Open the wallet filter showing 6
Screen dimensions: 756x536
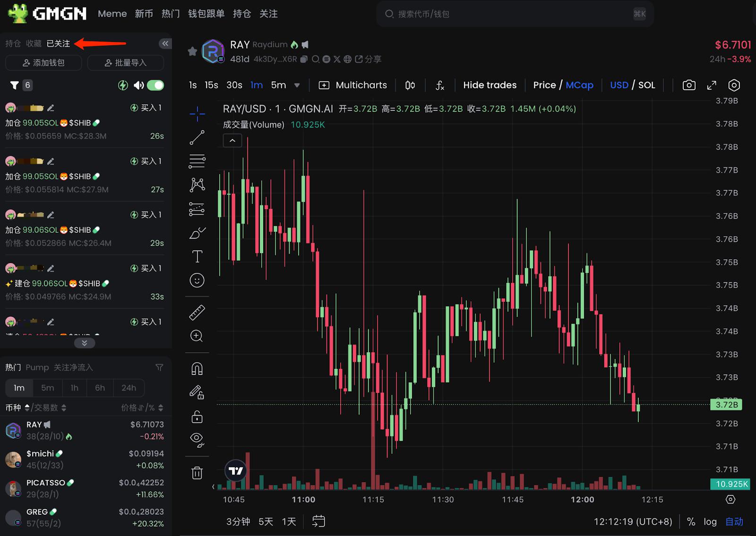pos(21,85)
